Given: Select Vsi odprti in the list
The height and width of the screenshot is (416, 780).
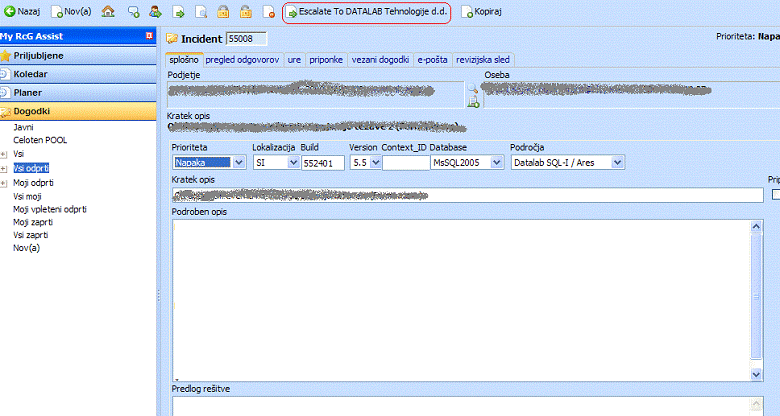Looking at the screenshot, I should click(x=31, y=169).
